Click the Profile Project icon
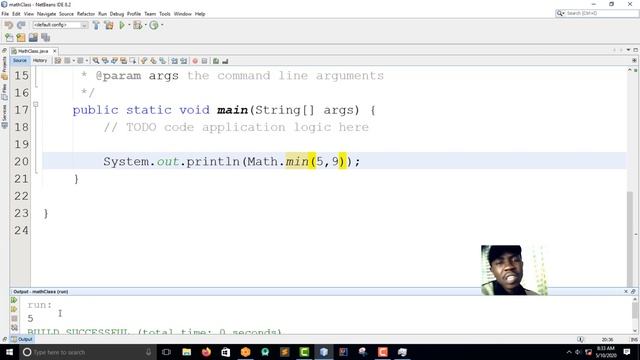Image resolution: width=640 pixels, height=360 pixels. click(154, 25)
